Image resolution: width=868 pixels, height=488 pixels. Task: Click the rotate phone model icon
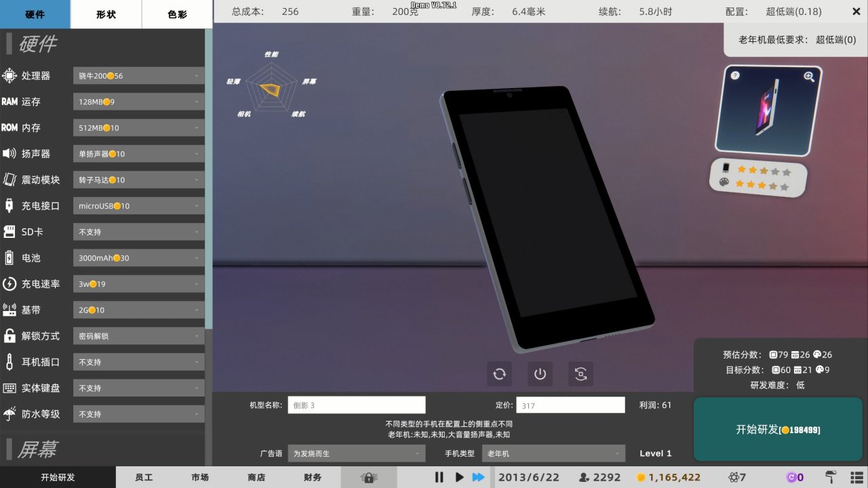(x=500, y=373)
